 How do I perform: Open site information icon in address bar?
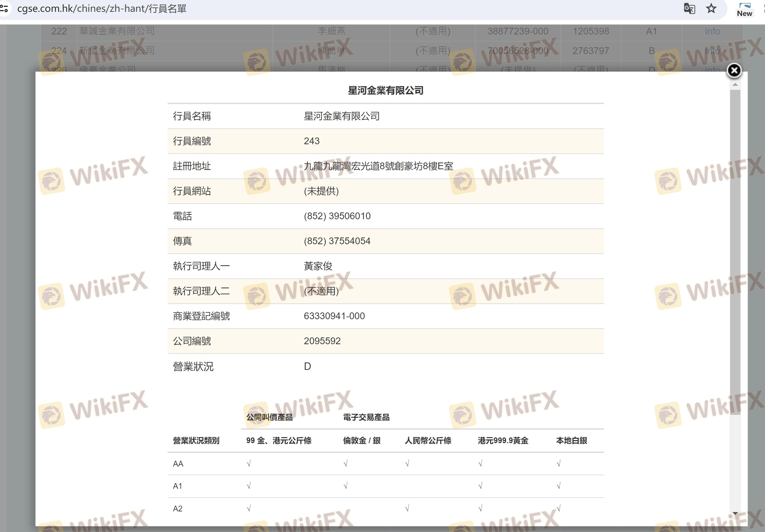tap(4, 8)
